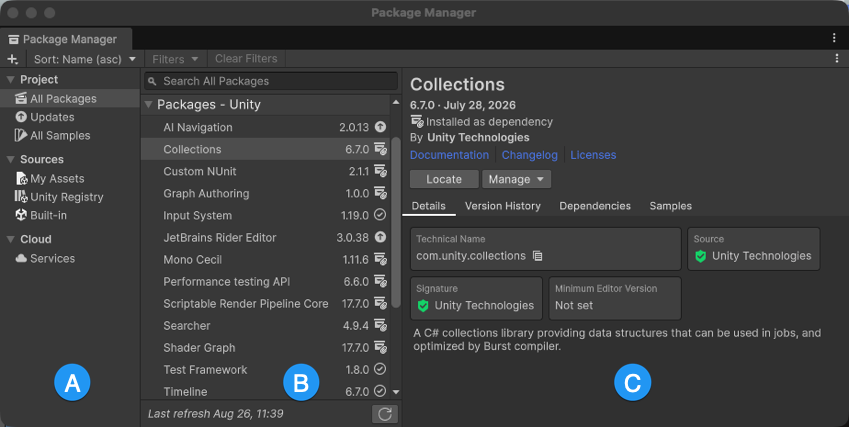
Task: Click Scriptable Render Pipeline Core dependency icon
Action: point(381,304)
